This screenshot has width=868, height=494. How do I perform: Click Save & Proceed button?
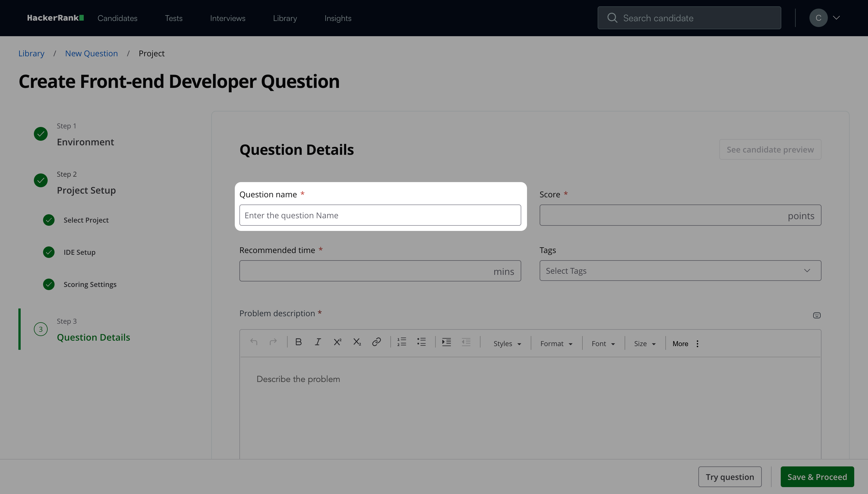(x=817, y=477)
